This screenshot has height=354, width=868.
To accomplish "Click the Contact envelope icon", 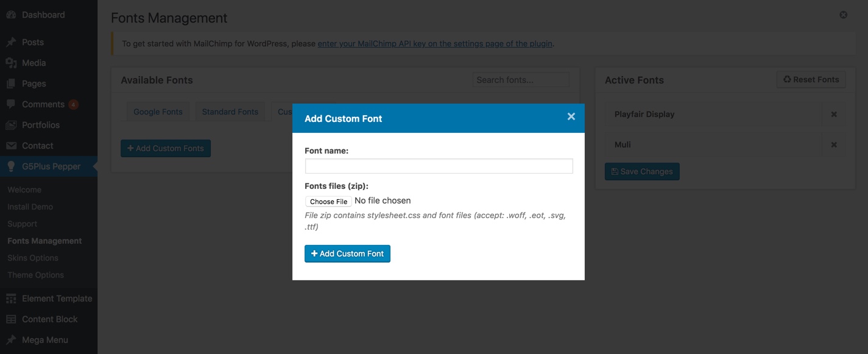I will coord(11,146).
